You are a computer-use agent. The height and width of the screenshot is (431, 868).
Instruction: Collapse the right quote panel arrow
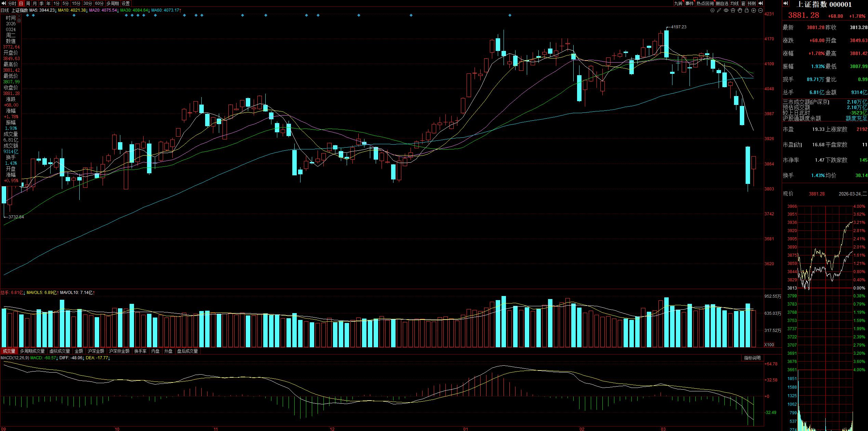tap(786, 3)
